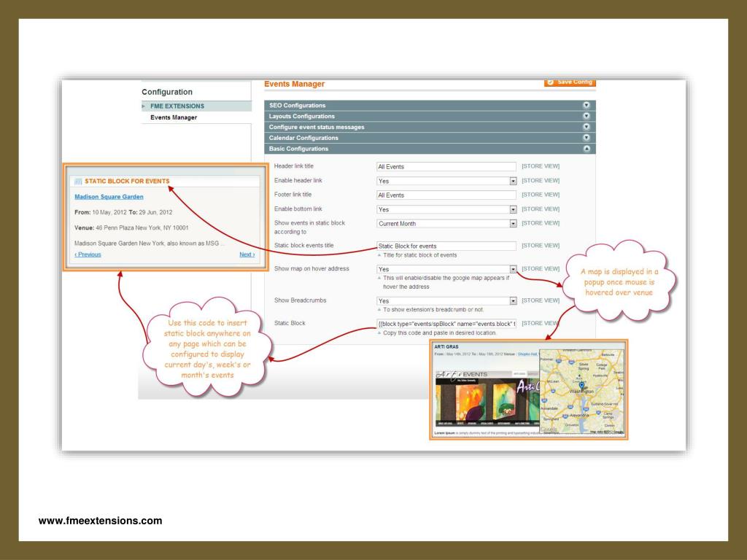The height and width of the screenshot is (560, 747).
Task: Click the Google map popup
Action: [581, 392]
